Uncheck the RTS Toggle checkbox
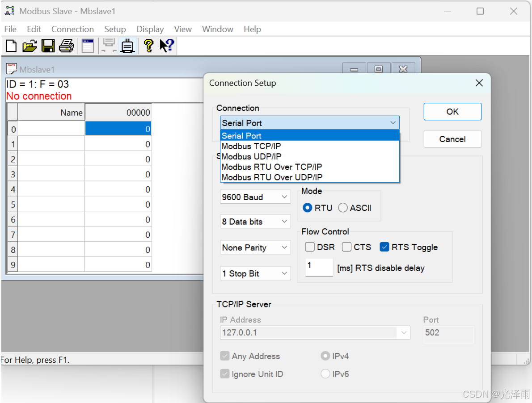This screenshot has height=403, width=532. pyautogui.click(x=384, y=247)
